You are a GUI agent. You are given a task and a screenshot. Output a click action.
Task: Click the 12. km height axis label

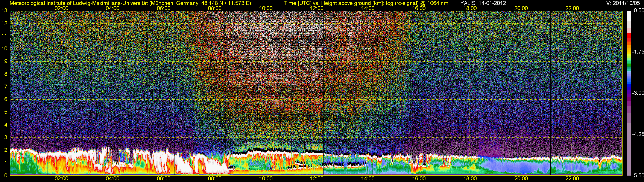tap(5, 23)
